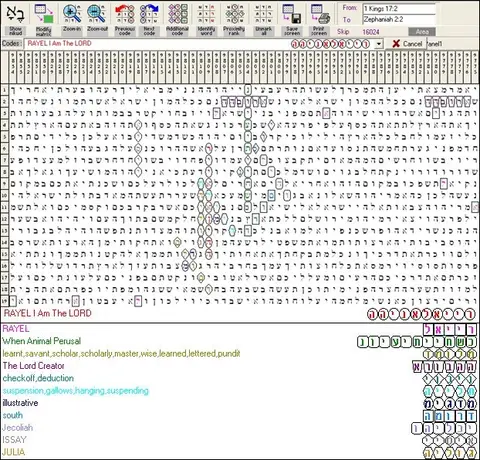Select the suspension,gallows,hanging term
Viewport: 480px width, 460px height.
[75, 391]
